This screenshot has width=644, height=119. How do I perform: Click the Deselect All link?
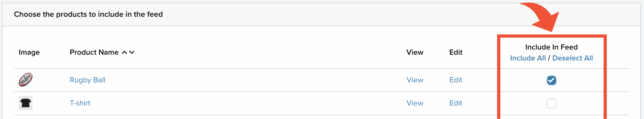(572, 58)
